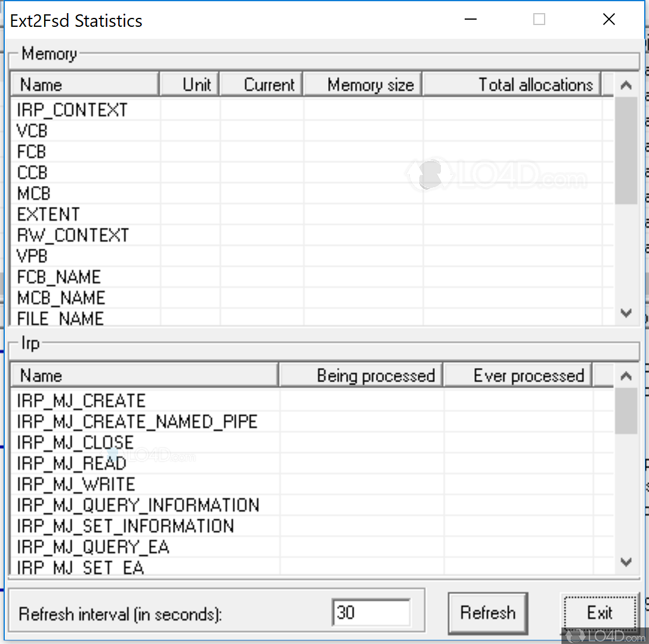Select the CCB row

313,172
